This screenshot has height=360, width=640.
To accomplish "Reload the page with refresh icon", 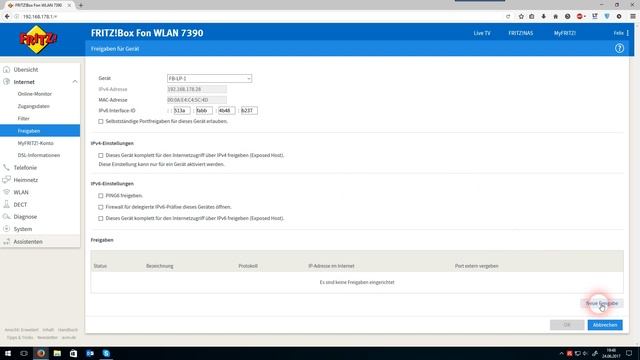I will (508, 16).
